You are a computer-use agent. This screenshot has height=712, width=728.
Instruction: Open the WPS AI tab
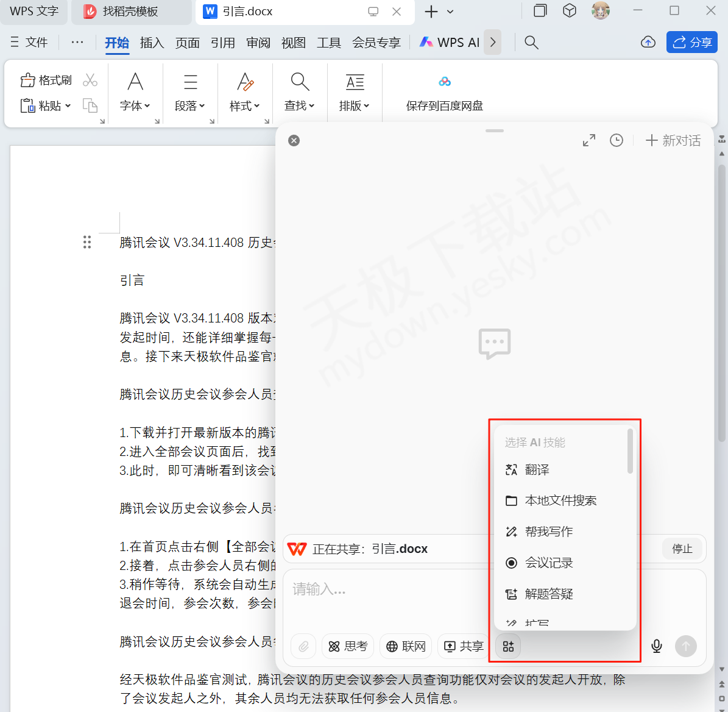pos(449,43)
